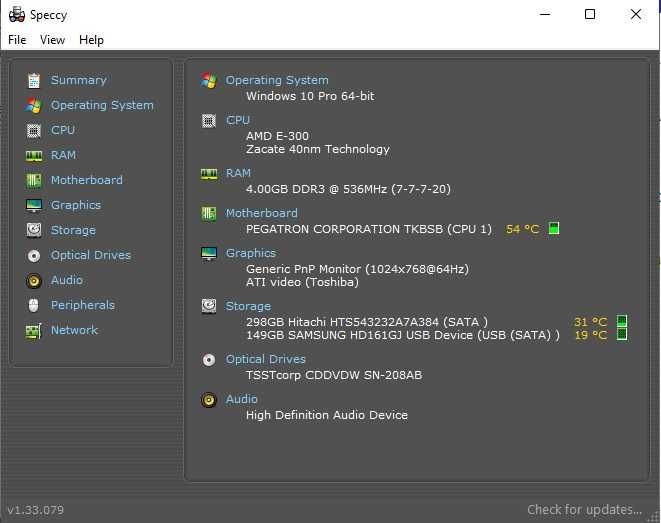Image resolution: width=661 pixels, height=523 pixels.
Task: Select Operating System in the sidebar
Action: coord(102,105)
